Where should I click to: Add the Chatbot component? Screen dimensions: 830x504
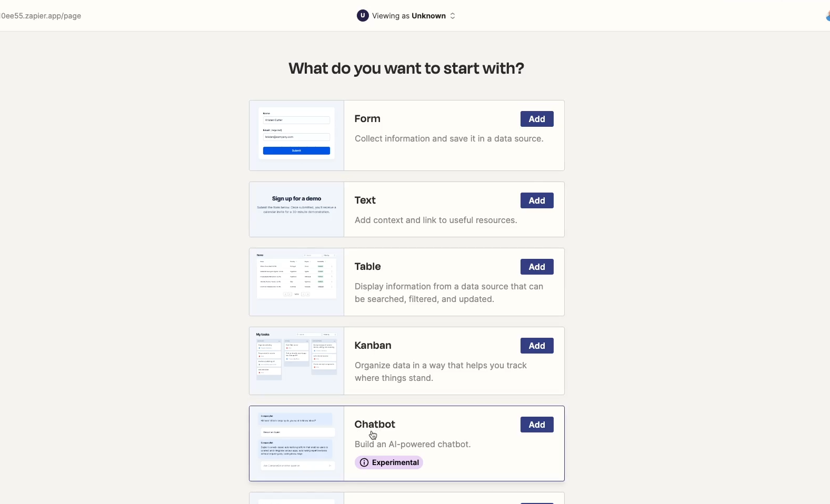click(x=537, y=425)
